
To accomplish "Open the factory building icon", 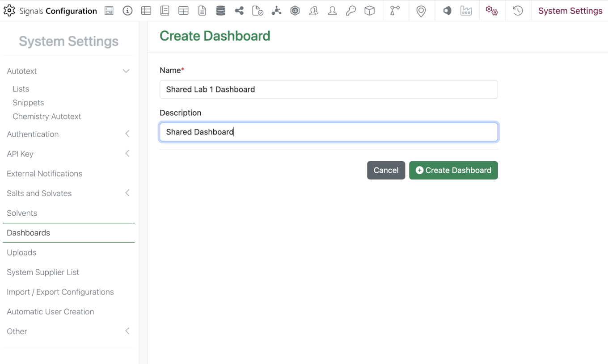I will pyautogui.click(x=466, y=11).
